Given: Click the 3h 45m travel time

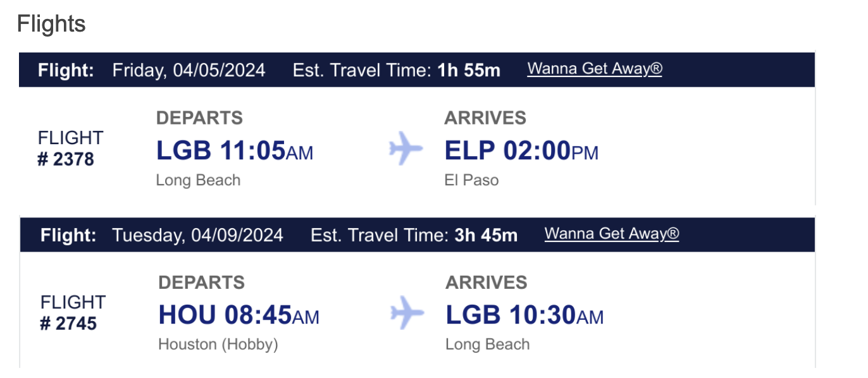Looking at the screenshot, I should (x=486, y=235).
